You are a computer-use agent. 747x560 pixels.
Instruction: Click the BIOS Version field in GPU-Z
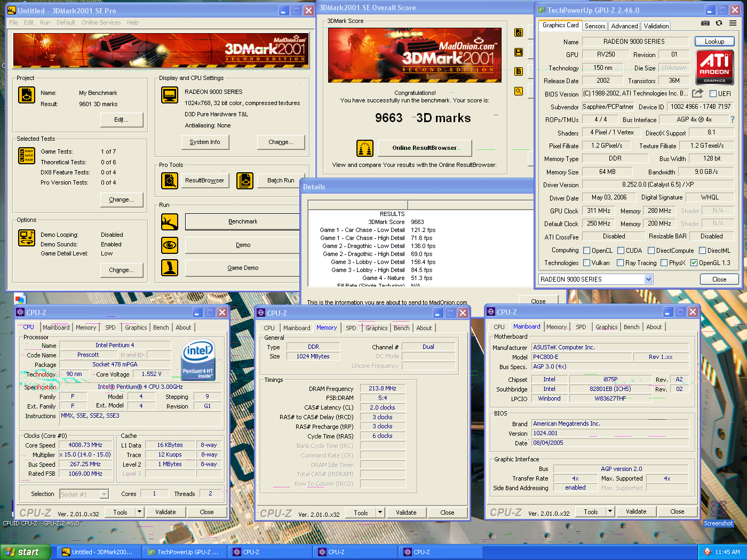(635, 93)
